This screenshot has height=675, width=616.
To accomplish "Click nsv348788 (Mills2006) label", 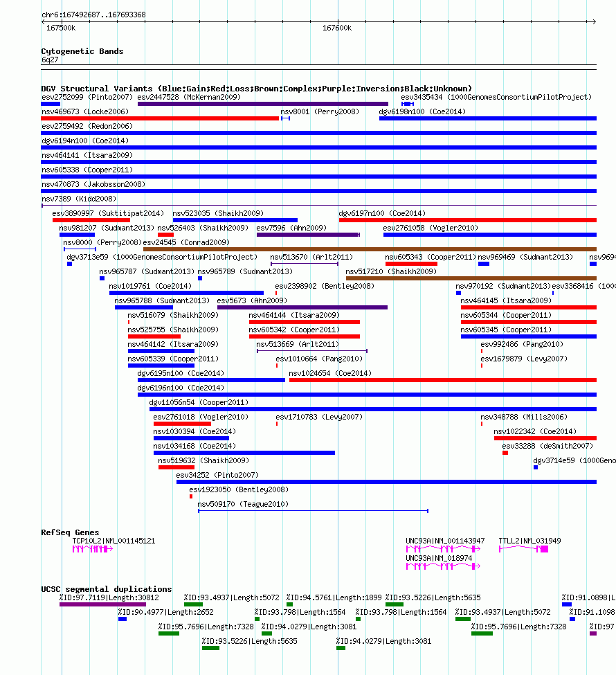I will coord(524,417).
